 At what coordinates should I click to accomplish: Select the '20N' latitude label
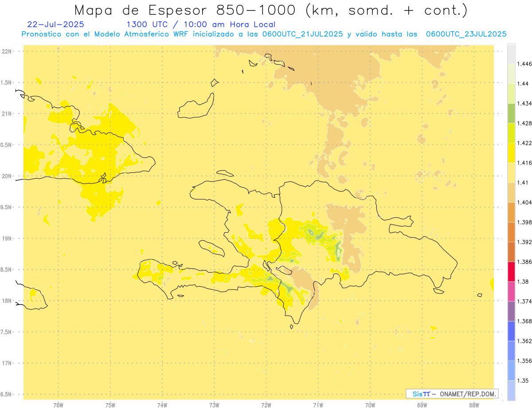tap(7, 176)
